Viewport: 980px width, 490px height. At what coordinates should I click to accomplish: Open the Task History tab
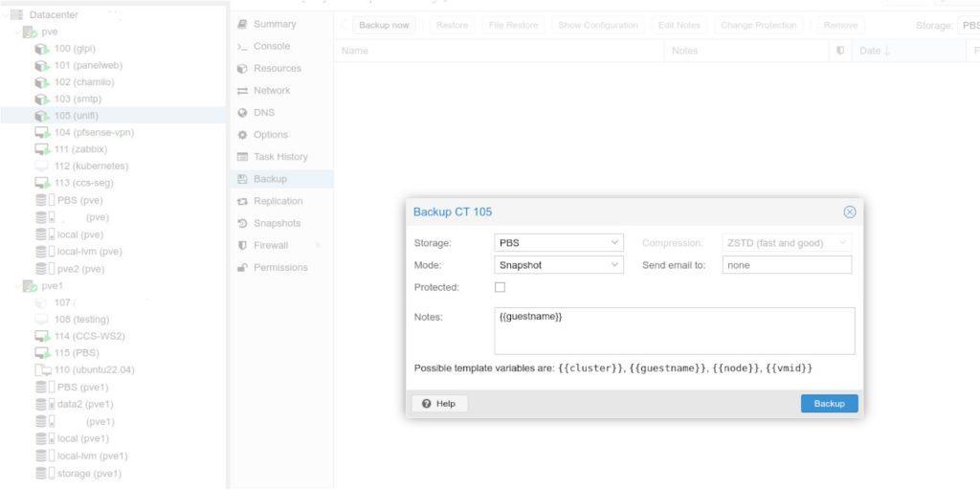282,157
